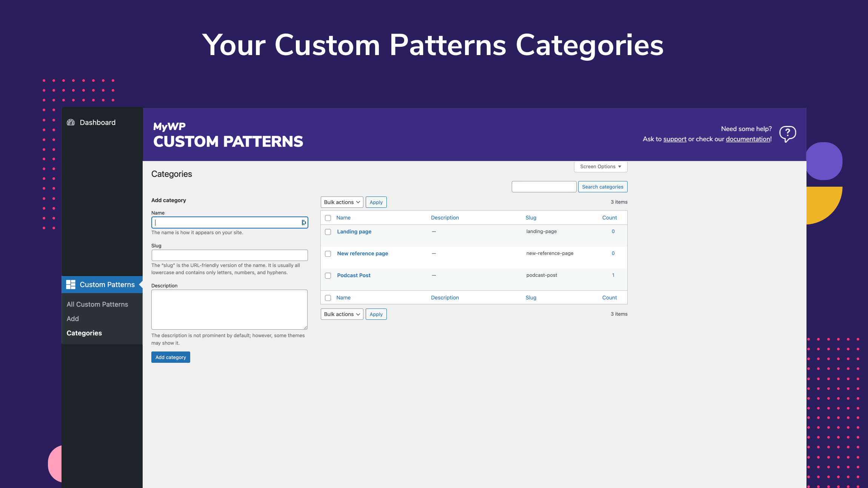Click the MyWP Custom Patterns logo
868x488 pixels.
tap(228, 135)
